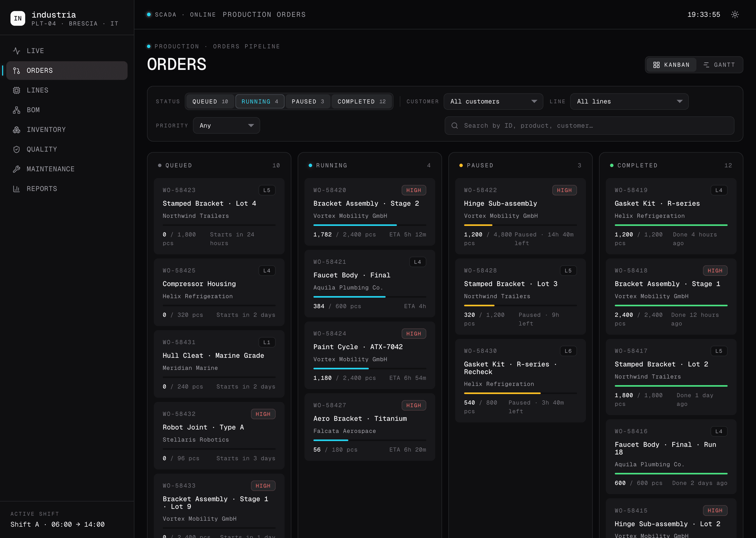Click the Maintenance wrench icon

click(17, 169)
